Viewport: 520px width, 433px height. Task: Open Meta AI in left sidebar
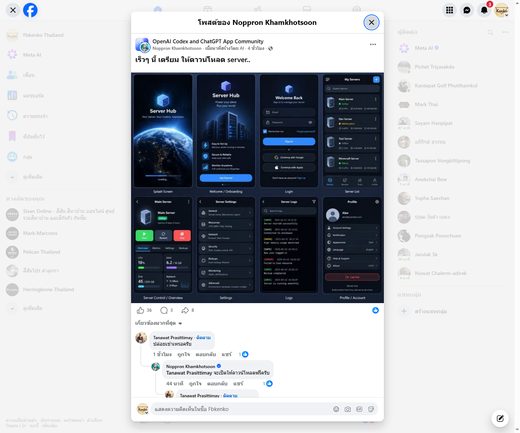pos(32,54)
